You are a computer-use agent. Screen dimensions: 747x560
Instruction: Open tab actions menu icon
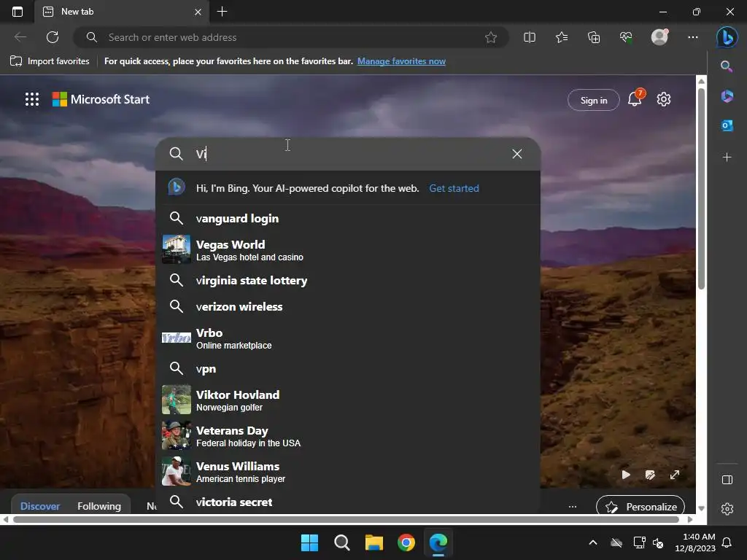pyautogui.click(x=18, y=12)
